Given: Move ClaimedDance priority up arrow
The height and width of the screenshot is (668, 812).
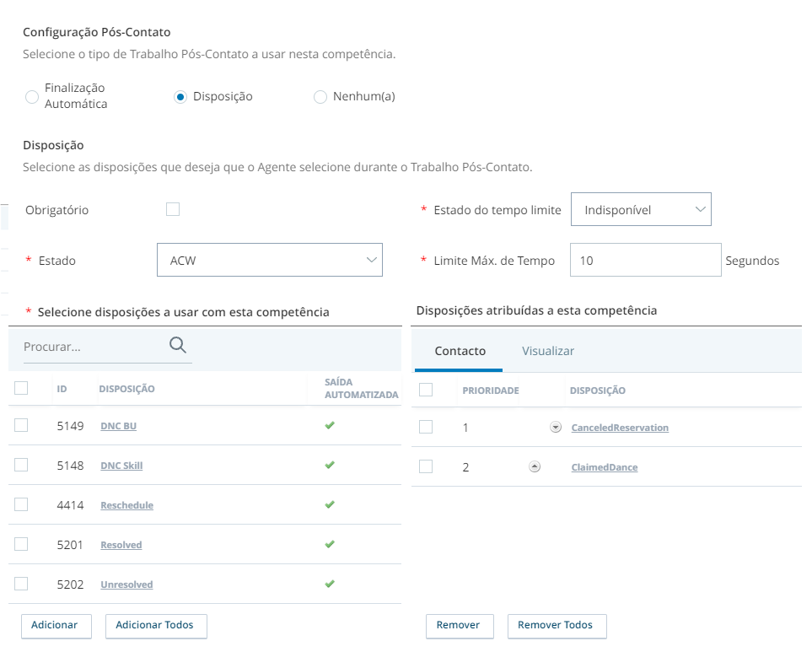Looking at the screenshot, I should click(x=535, y=466).
